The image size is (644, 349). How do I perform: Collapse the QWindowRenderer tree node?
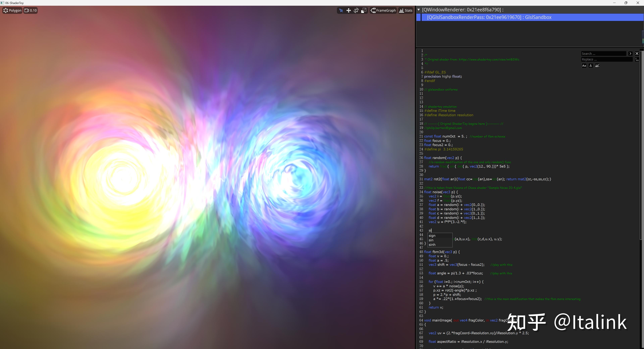point(419,10)
